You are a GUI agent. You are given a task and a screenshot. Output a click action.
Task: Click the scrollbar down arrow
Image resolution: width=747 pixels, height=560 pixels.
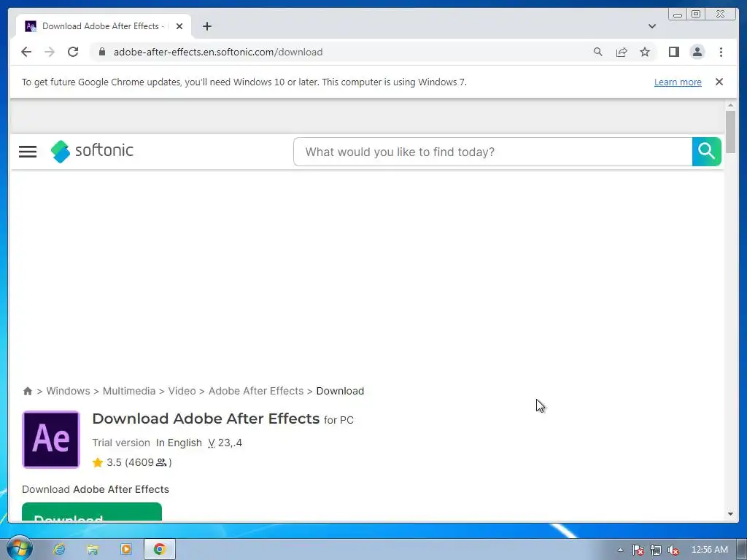coord(730,514)
